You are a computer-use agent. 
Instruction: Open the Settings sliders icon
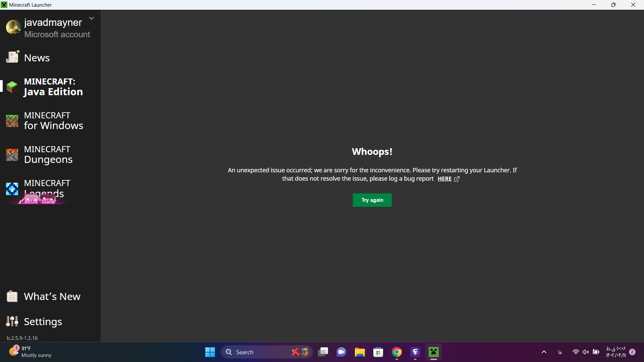12,321
